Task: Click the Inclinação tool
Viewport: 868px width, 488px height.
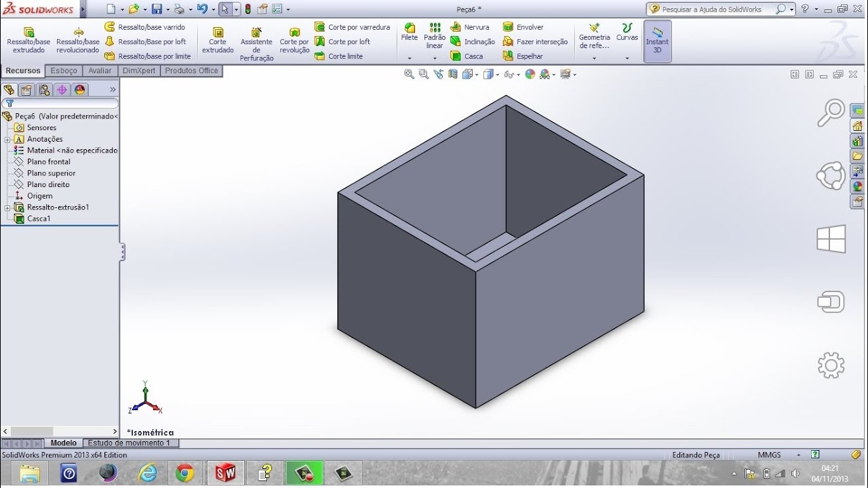Action: tap(473, 41)
